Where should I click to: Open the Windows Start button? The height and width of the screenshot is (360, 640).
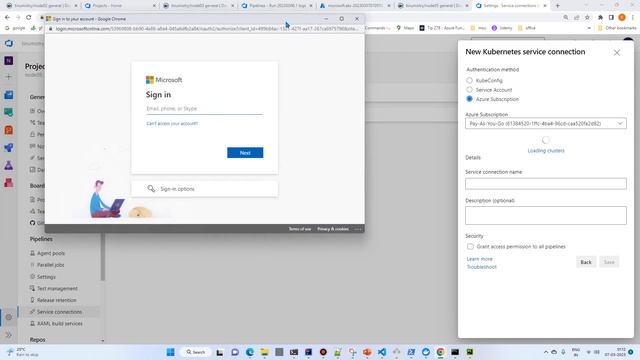click(171, 352)
